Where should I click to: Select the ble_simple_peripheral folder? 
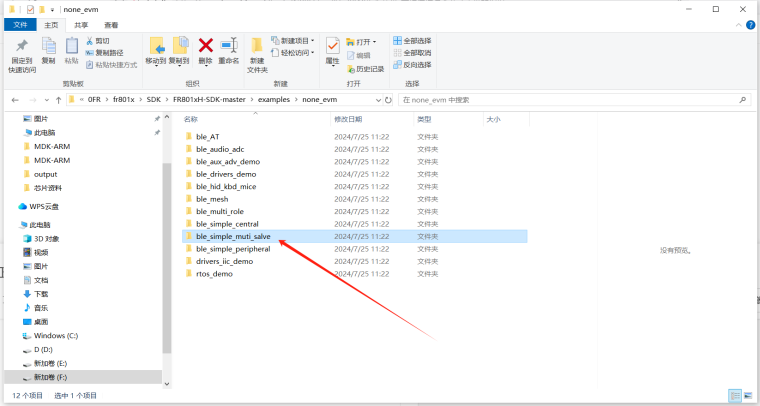pyautogui.click(x=233, y=249)
